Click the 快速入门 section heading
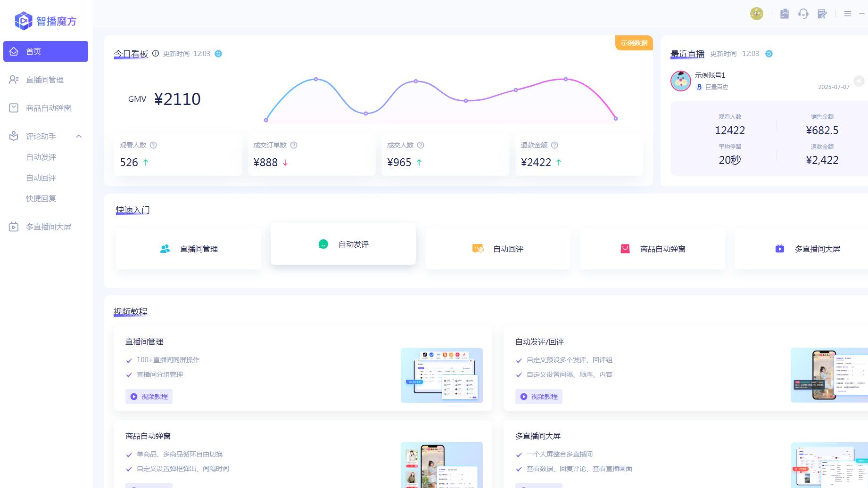This screenshot has height=488, width=868. (x=133, y=210)
